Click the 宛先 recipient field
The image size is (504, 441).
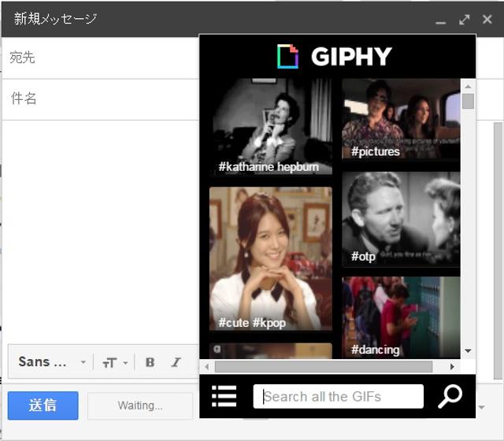pyautogui.click(x=100, y=57)
